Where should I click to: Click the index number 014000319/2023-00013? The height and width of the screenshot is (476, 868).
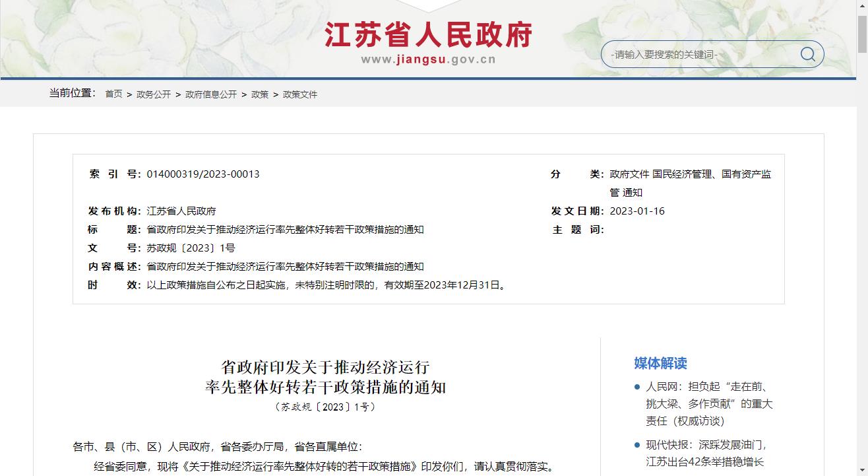pos(203,174)
